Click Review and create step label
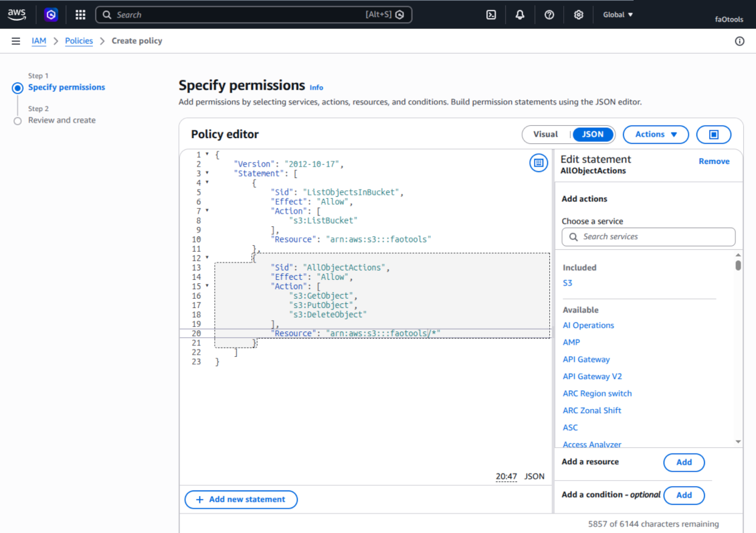Viewport: 756px width, 533px height. click(62, 120)
